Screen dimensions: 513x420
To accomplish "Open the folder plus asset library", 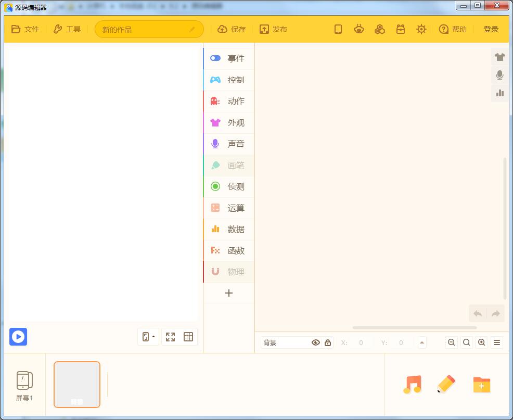I will coord(482,385).
